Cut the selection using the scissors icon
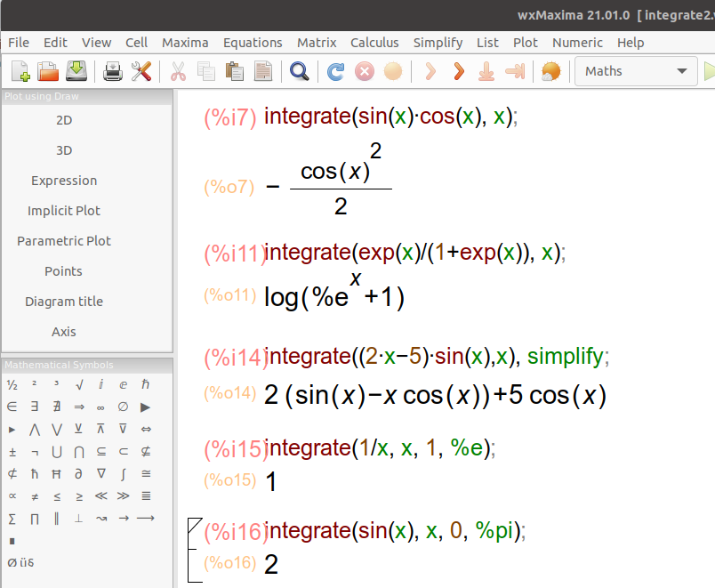 pos(177,73)
